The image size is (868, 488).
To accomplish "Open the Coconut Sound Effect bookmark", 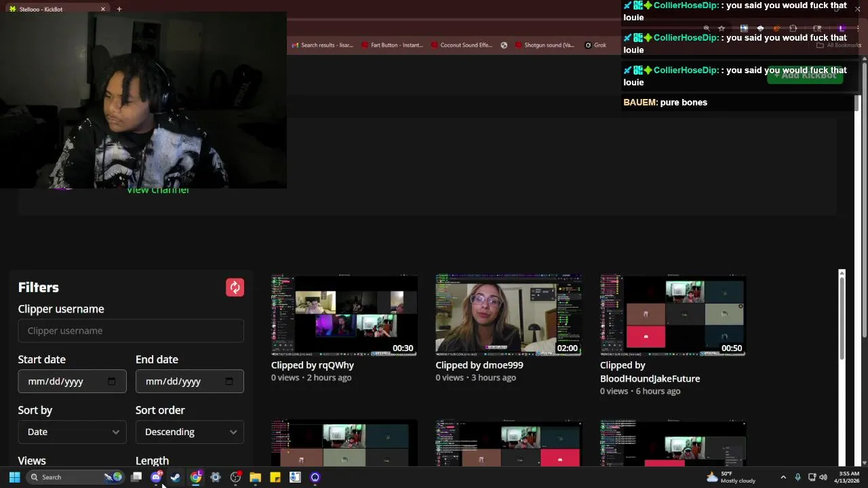I will (x=462, y=45).
